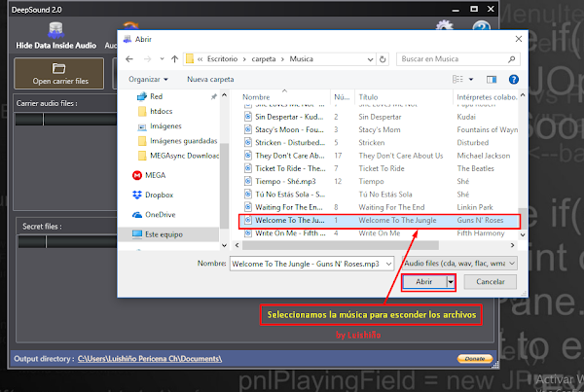Click navigation pane scroll up arrow
Image resolution: width=584 pixels, height=392 pixels.
point(224,95)
